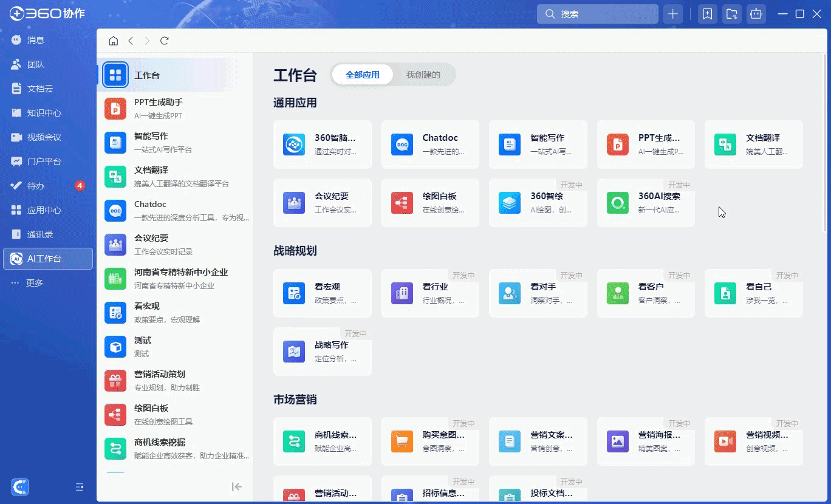Open 视频会议 video meetings

click(x=47, y=137)
